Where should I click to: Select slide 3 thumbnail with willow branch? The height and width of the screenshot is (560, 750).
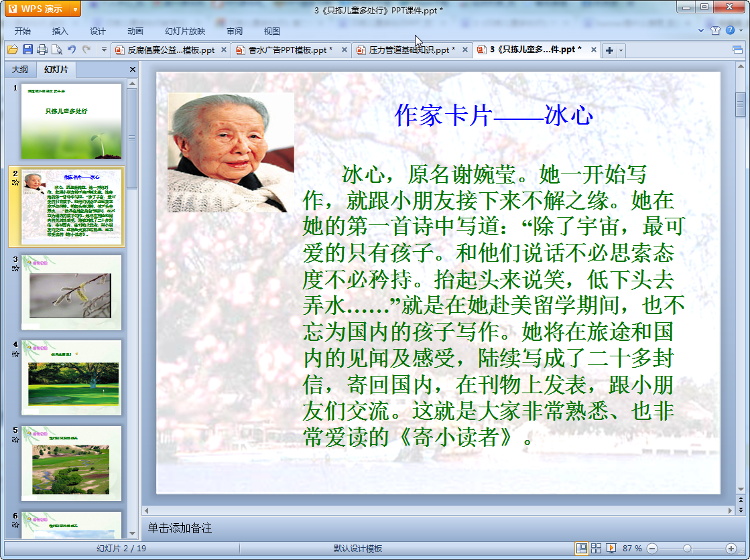click(71, 292)
